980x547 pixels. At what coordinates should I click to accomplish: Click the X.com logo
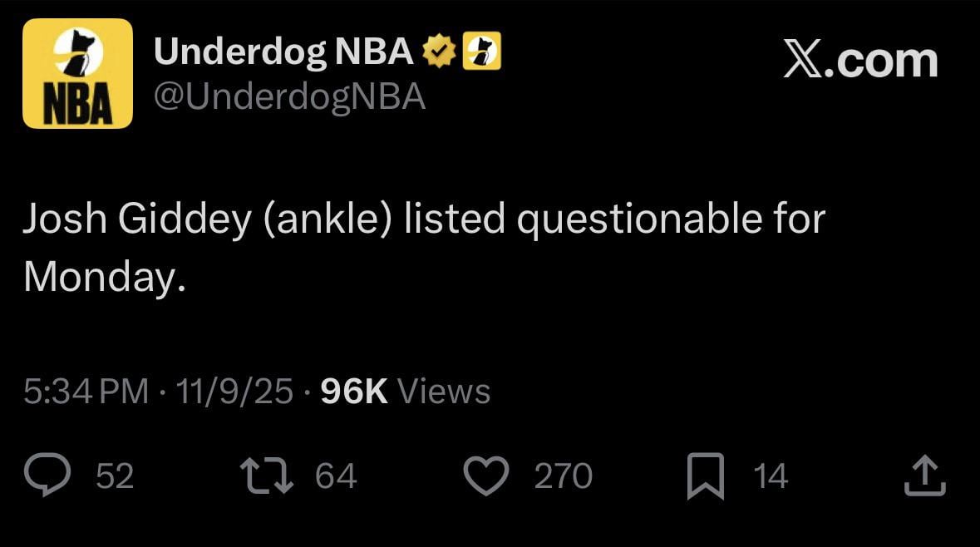859,59
